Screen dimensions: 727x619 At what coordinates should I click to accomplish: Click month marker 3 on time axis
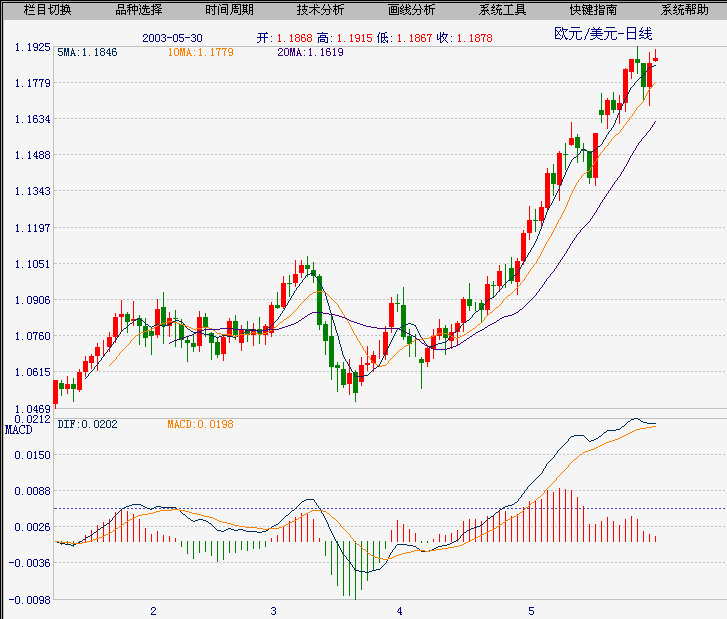pos(274,611)
